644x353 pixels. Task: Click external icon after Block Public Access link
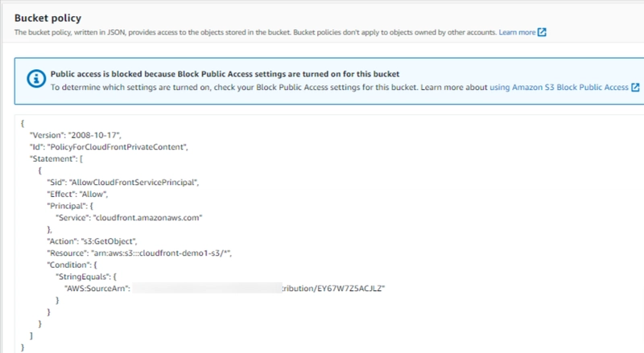[635, 88]
